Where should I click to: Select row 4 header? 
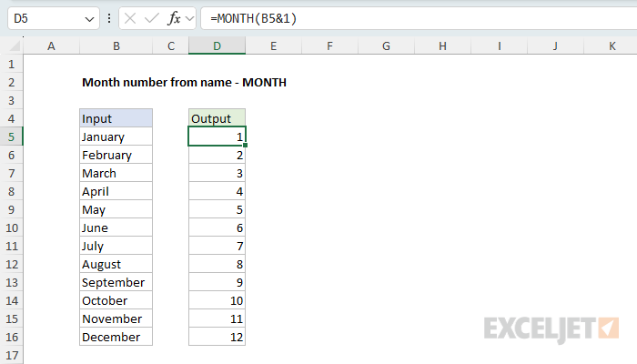(x=11, y=118)
